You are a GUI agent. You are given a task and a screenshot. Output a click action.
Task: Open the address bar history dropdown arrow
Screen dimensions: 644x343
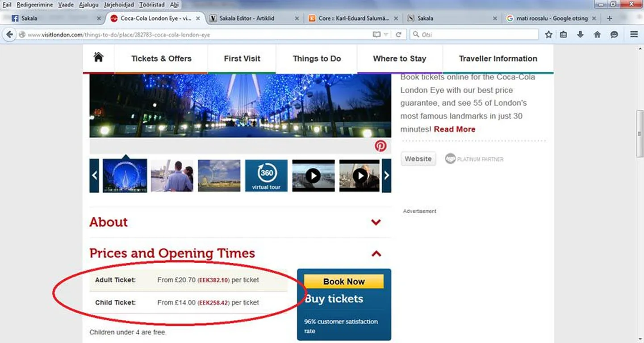386,34
